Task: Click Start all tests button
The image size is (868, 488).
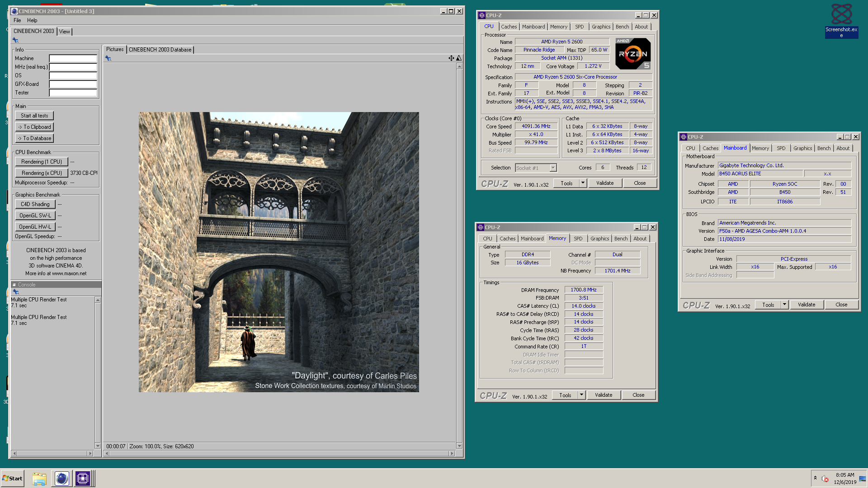Action: (x=34, y=116)
